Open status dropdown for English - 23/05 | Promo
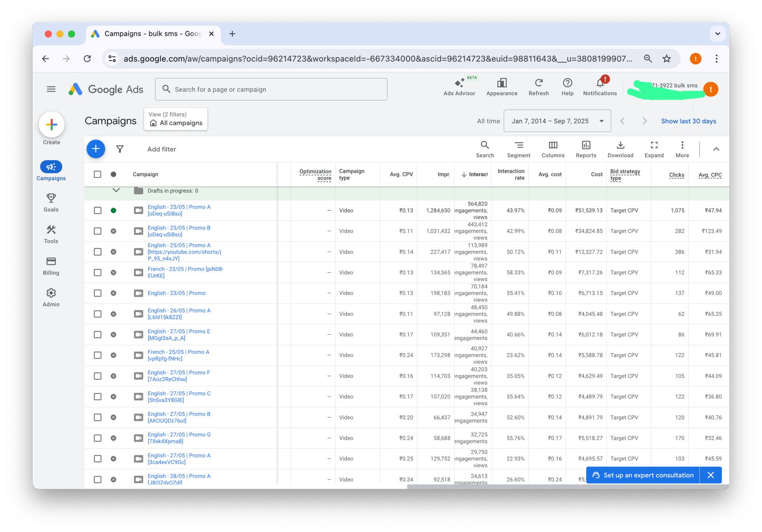 [x=113, y=293]
